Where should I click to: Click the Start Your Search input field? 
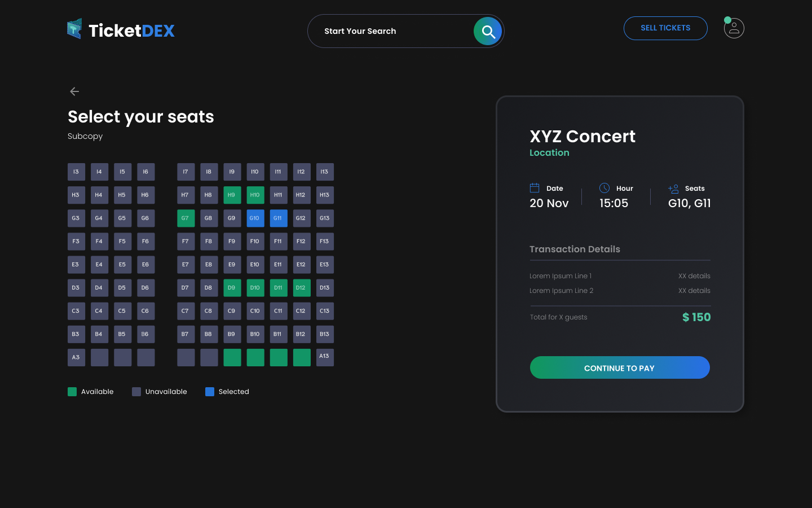(389, 31)
